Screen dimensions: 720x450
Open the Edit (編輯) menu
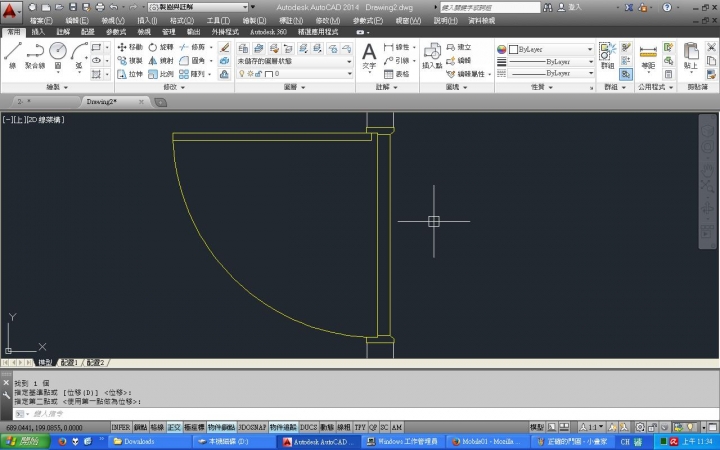[x=77, y=21]
